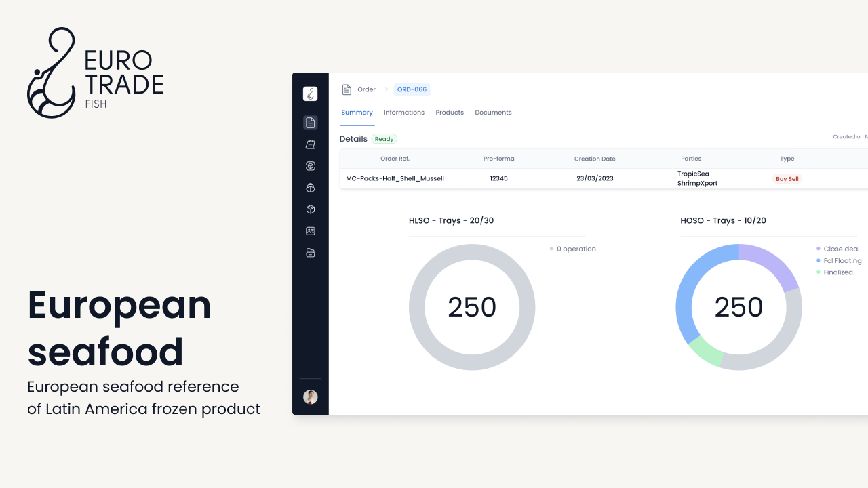Toggle the Fcl Floating legend item
The image size is (868, 488).
coord(842,260)
